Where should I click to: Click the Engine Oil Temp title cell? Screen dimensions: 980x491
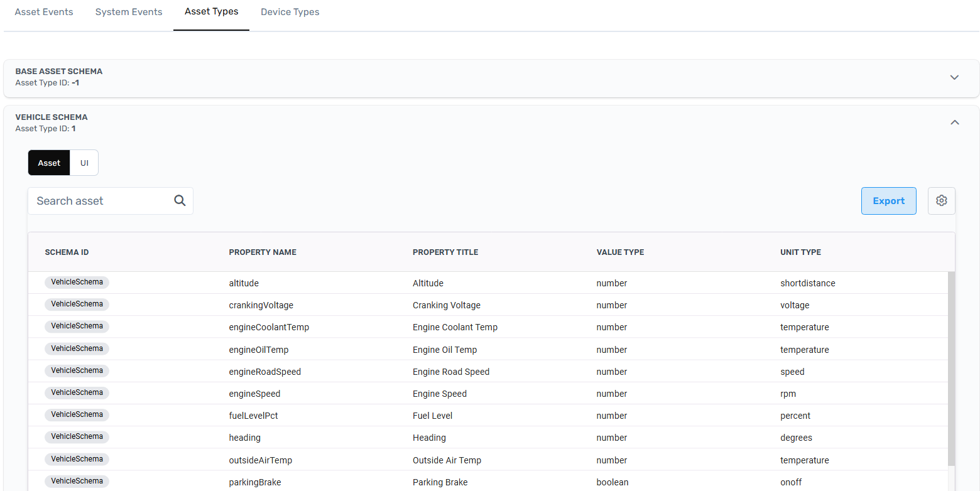[x=445, y=350]
